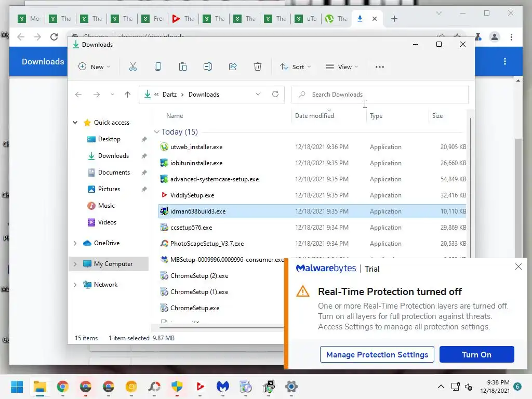Open the See more ellipsis menu in Explorer
Viewport: 532px width, 399px height.
pos(380,67)
